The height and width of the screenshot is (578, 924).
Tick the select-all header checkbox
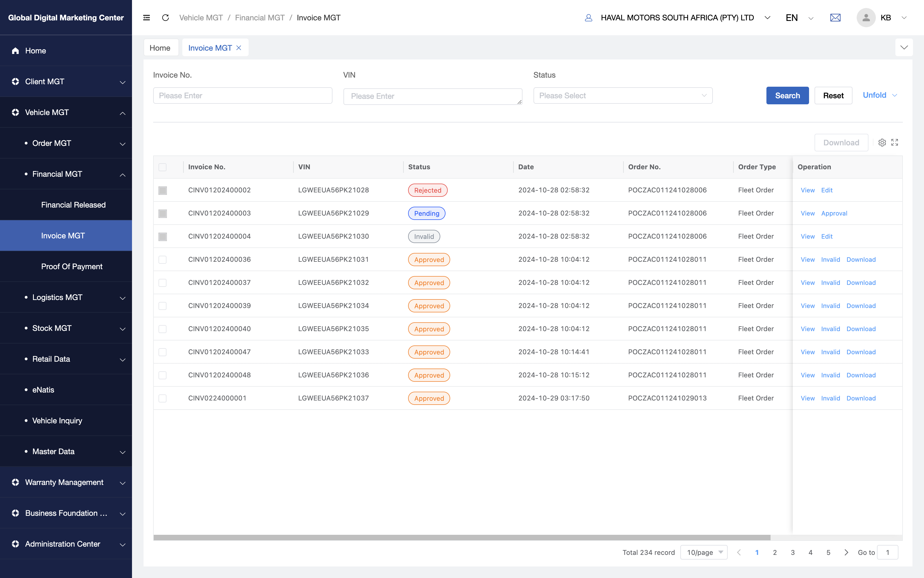pyautogui.click(x=163, y=167)
